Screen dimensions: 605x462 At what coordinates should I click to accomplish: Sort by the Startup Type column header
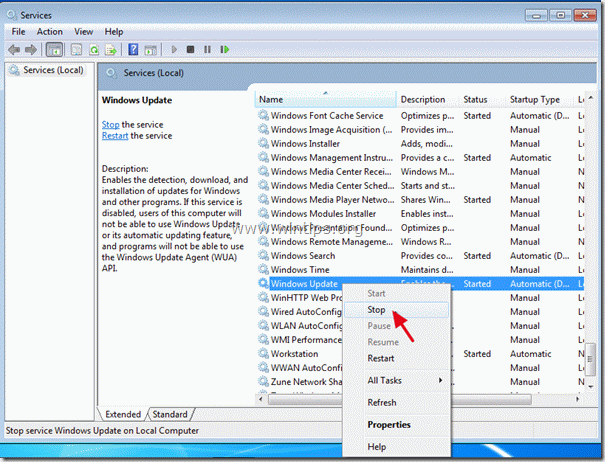(536, 100)
